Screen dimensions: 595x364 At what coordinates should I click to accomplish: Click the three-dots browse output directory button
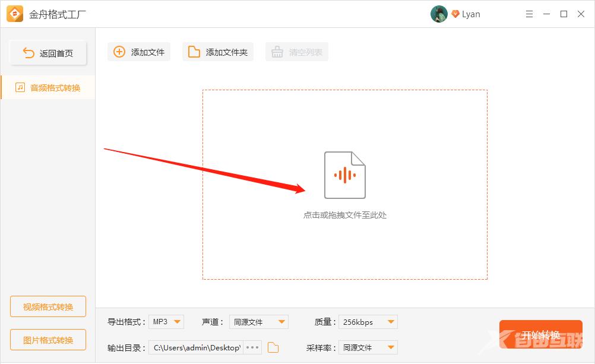click(252, 347)
